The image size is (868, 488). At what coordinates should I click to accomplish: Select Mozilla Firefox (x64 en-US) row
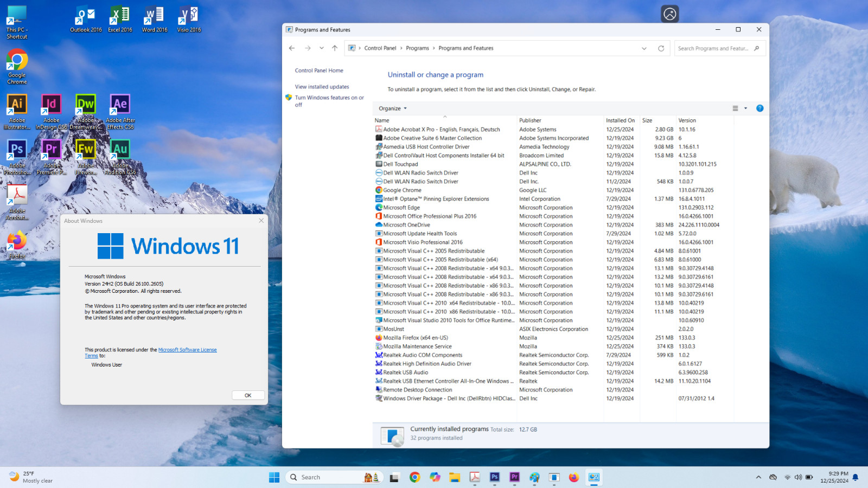coord(553,338)
